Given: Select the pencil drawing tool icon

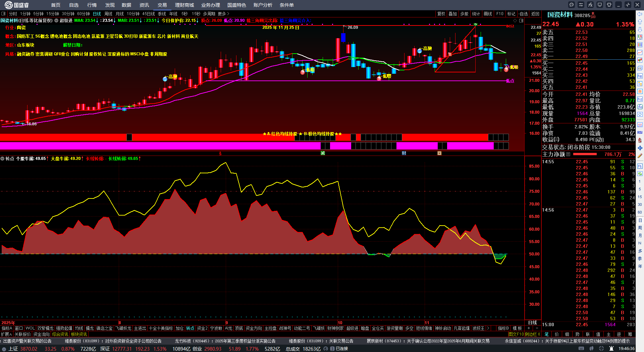Looking at the screenshot, I should (640, 156).
